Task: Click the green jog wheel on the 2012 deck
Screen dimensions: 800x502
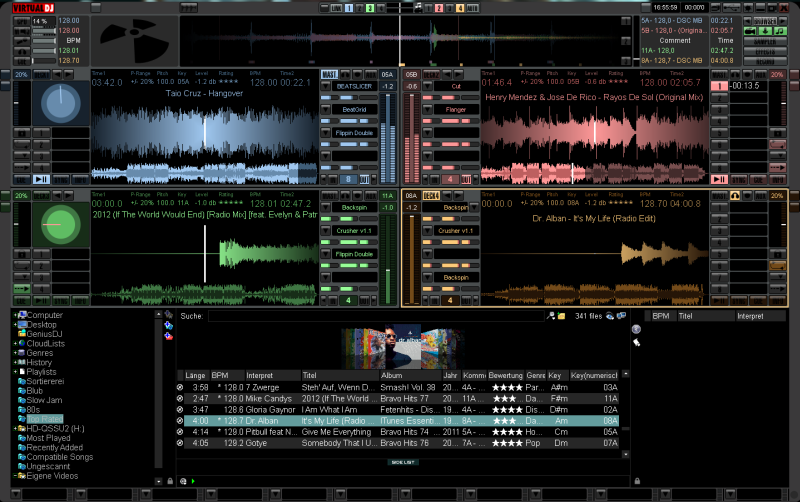Action: pyautogui.click(x=61, y=224)
